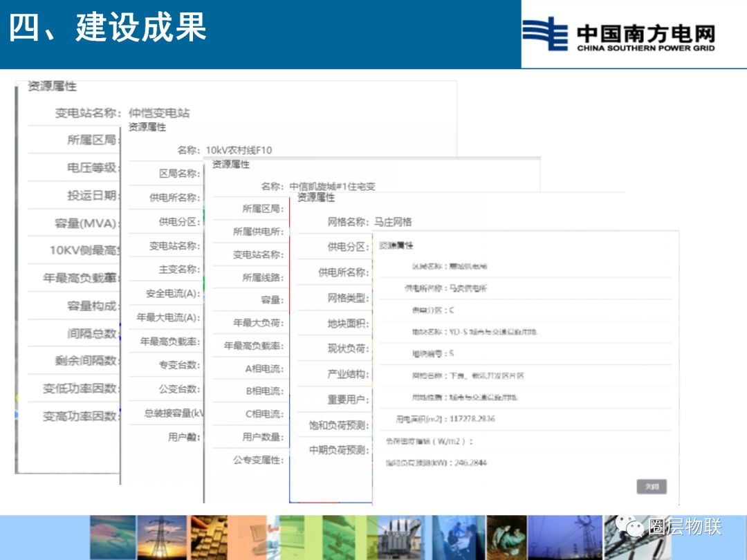Click the 公专变属性 field label
This screenshot has height=560, width=747.
point(258,460)
